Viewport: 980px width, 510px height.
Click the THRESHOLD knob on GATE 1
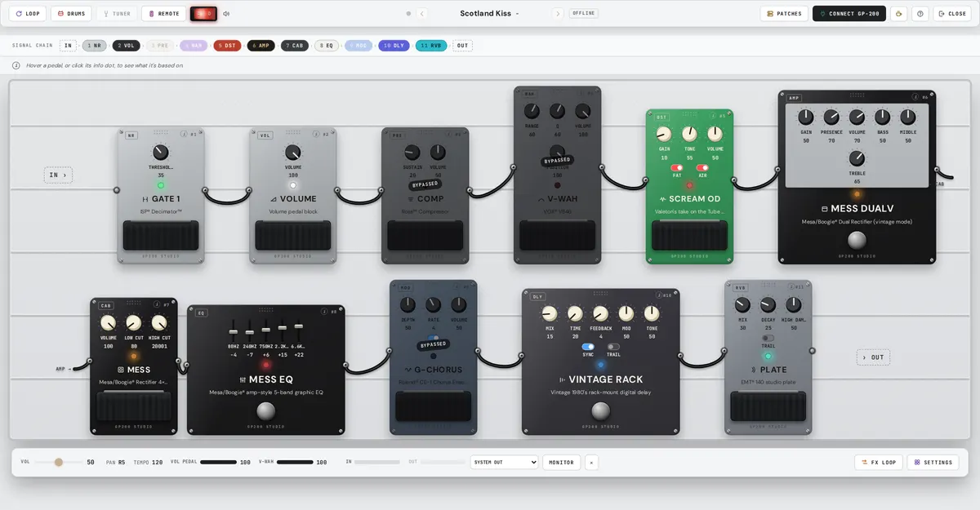tap(161, 153)
